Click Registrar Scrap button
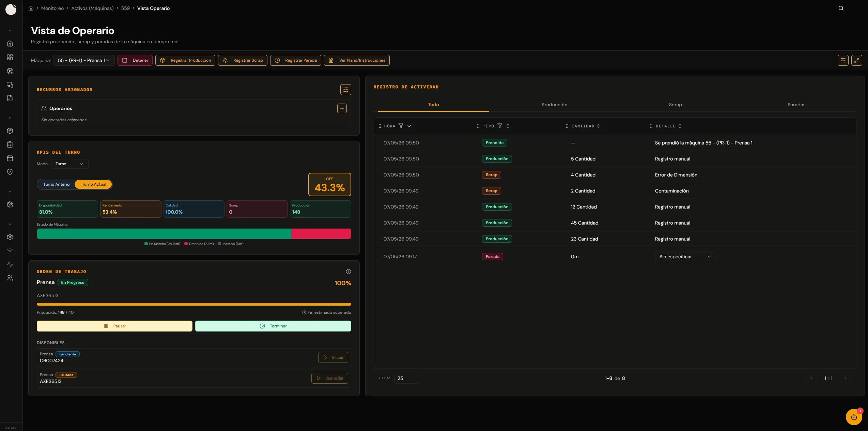868x431 pixels. point(243,60)
